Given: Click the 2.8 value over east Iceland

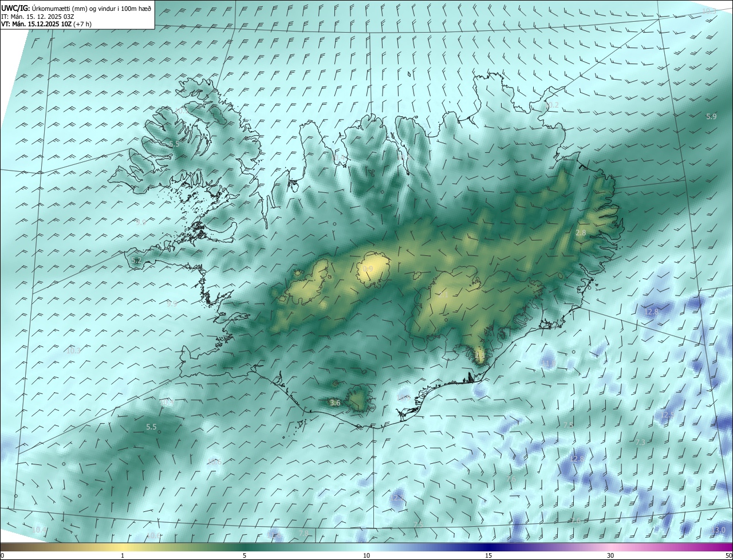Looking at the screenshot, I should pyautogui.click(x=581, y=232).
